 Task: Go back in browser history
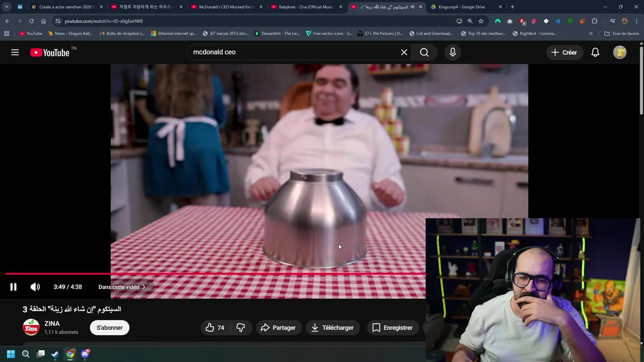click(7, 21)
